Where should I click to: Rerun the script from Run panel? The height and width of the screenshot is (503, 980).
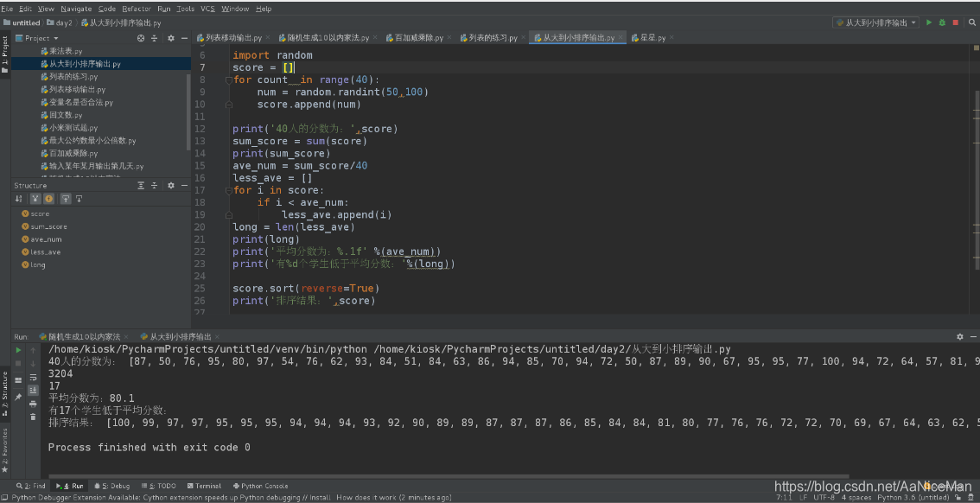click(x=19, y=350)
